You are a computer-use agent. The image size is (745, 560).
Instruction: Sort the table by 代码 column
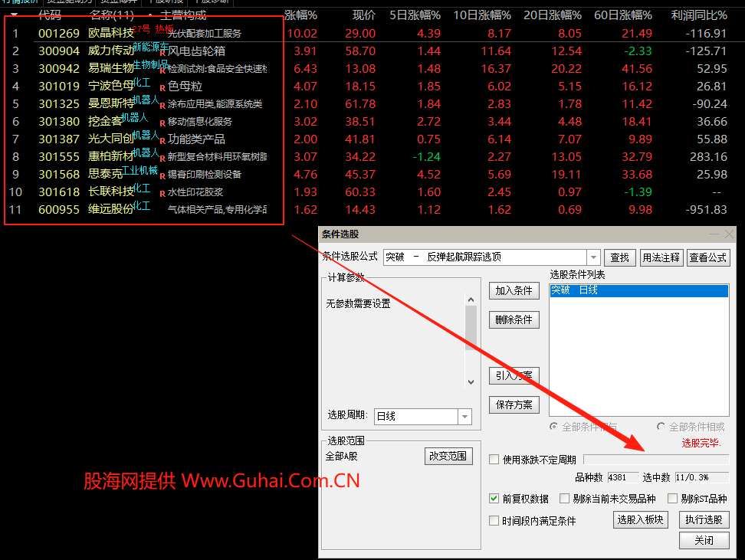coord(50,15)
